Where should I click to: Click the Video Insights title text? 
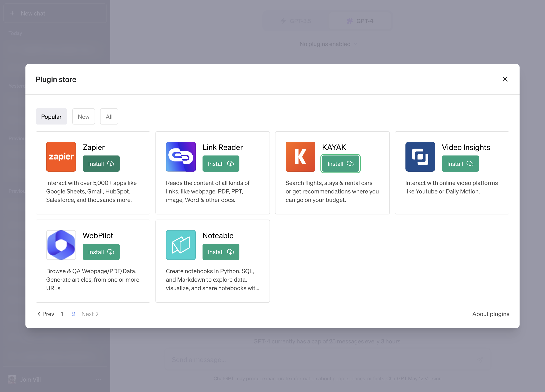tap(466, 147)
